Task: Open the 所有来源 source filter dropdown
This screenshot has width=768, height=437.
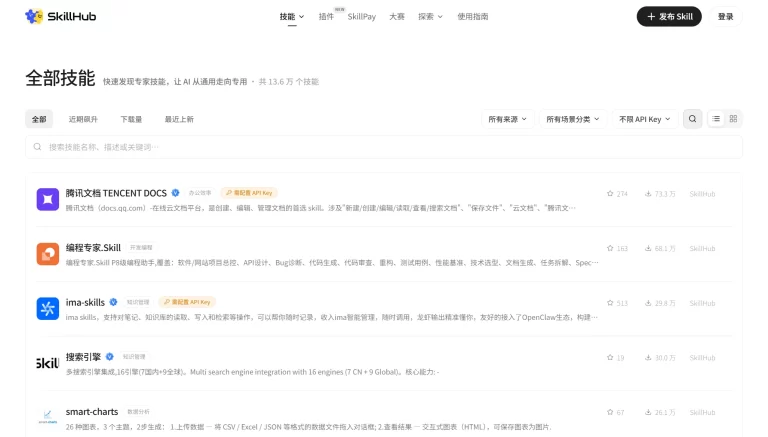Action: point(507,119)
